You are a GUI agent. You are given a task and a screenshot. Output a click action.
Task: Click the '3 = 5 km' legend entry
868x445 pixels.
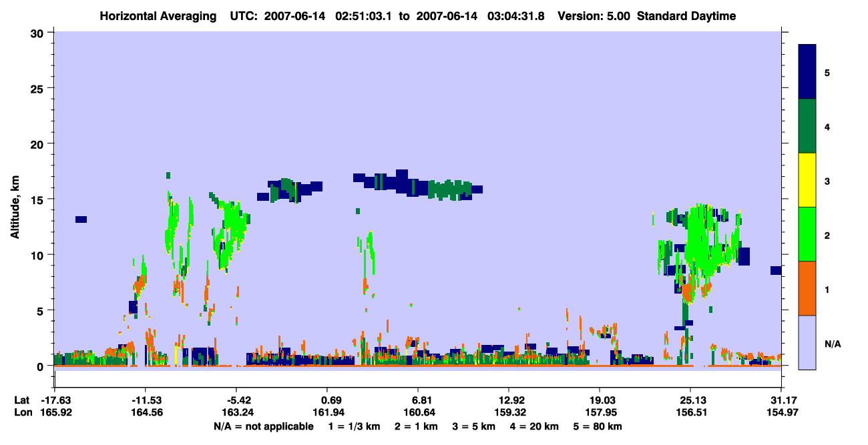[x=475, y=426]
